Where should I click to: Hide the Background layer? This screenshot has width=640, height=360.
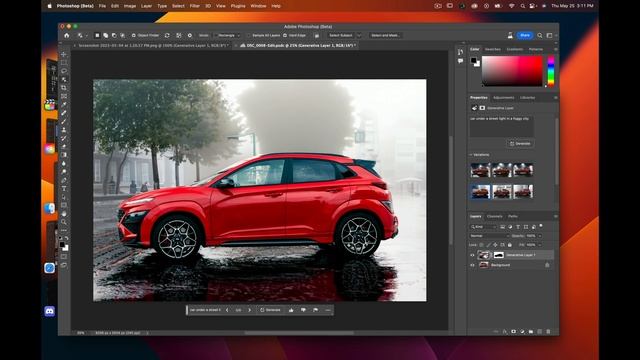coord(472,265)
